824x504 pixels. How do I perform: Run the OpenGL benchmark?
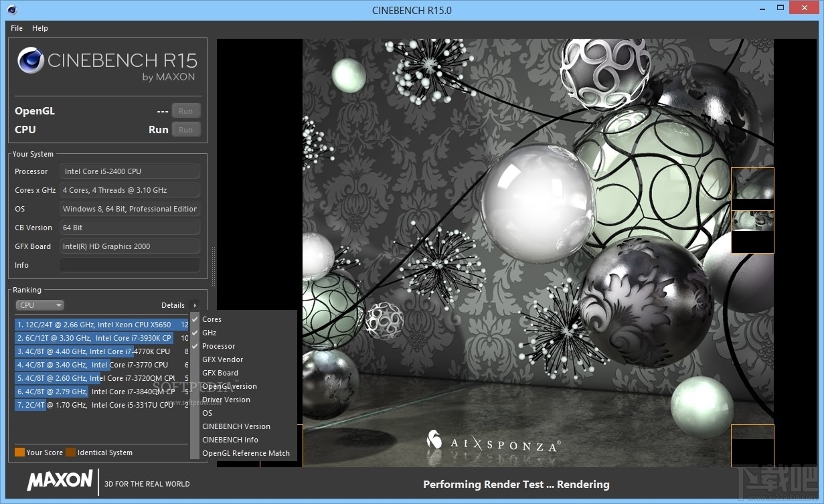tap(186, 110)
